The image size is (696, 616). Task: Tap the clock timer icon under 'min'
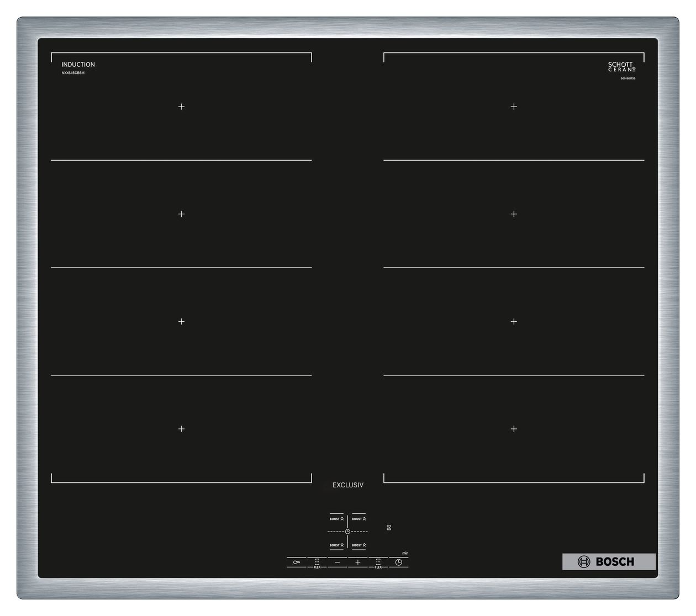pos(399,562)
